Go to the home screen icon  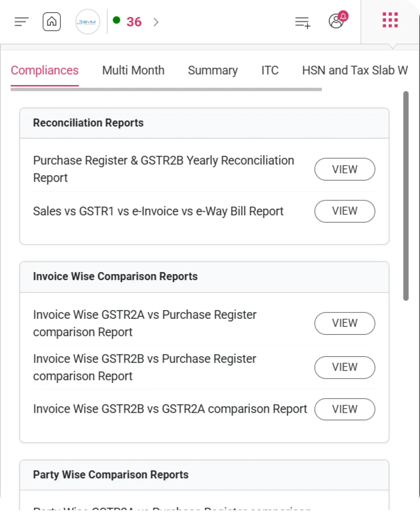point(52,21)
